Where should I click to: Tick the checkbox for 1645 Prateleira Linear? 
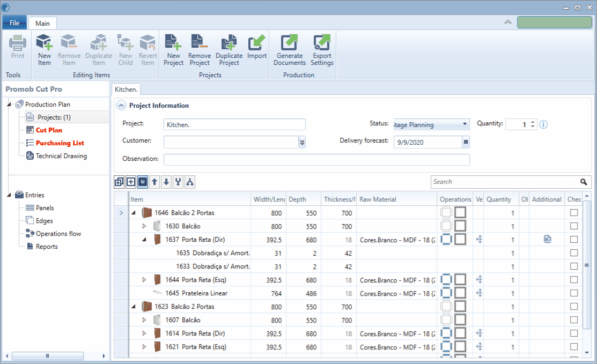[574, 293]
